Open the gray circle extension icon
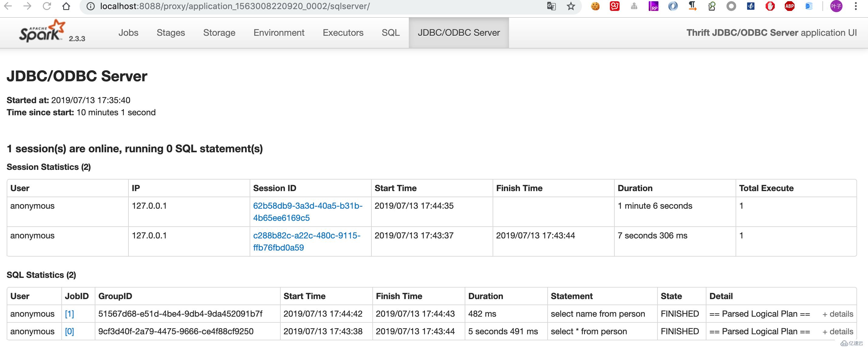The height and width of the screenshot is (347, 868). click(731, 6)
